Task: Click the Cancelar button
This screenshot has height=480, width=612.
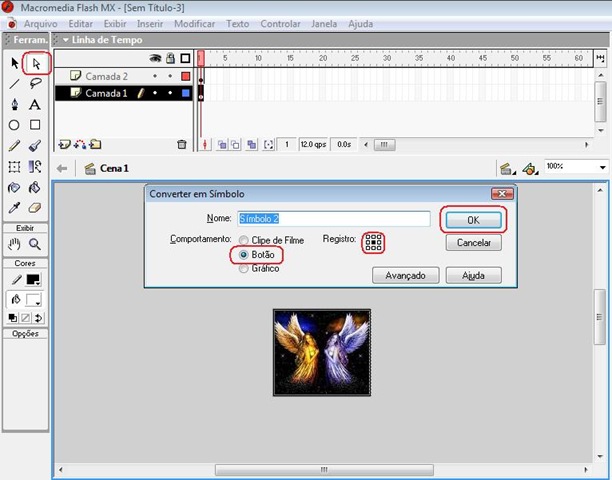Action: click(473, 243)
